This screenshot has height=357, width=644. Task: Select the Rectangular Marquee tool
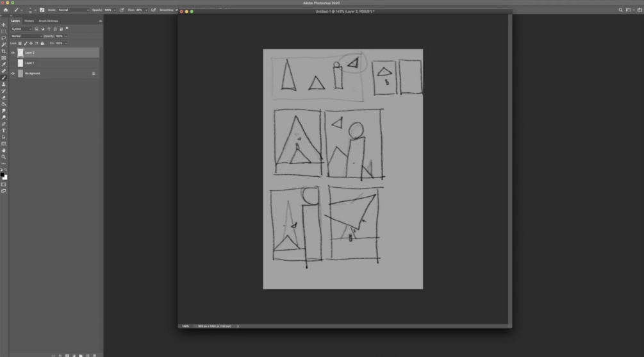(x=4, y=31)
